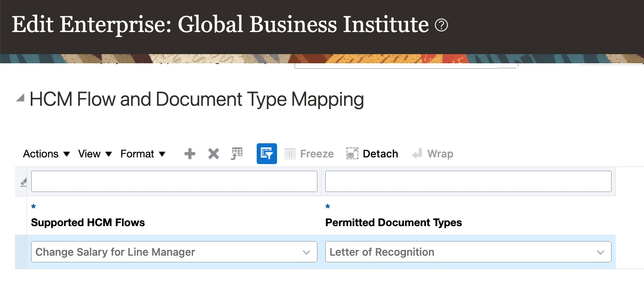Click the help icon beside the page title
The width and height of the screenshot is (644, 294).
(x=441, y=26)
